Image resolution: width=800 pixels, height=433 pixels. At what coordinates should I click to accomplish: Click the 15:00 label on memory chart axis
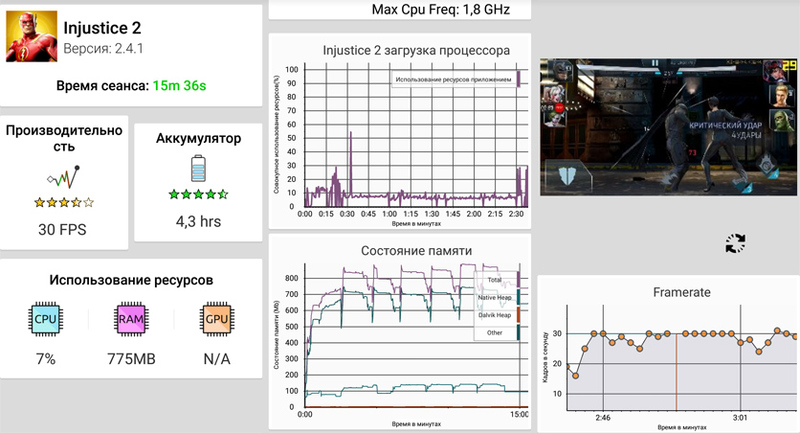[x=519, y=415]
